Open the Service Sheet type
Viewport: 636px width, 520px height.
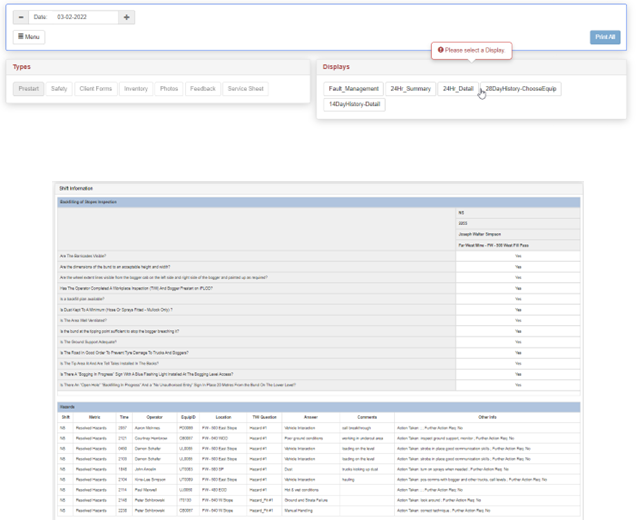245,89
